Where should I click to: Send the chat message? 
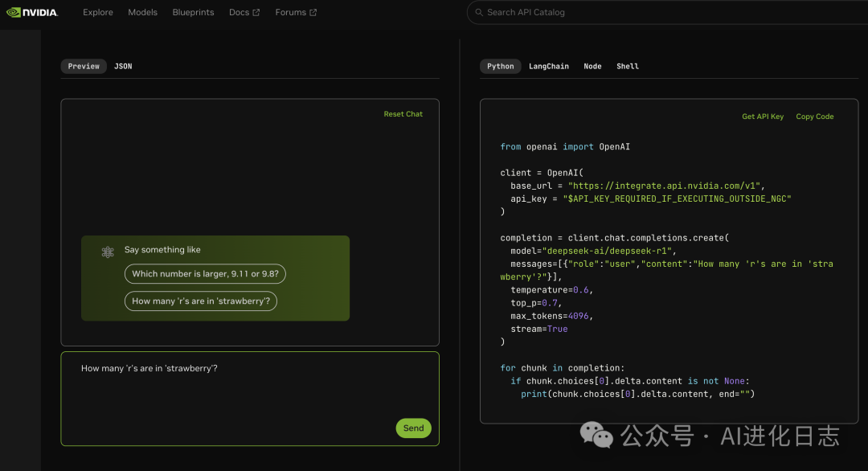click(414, 428)
